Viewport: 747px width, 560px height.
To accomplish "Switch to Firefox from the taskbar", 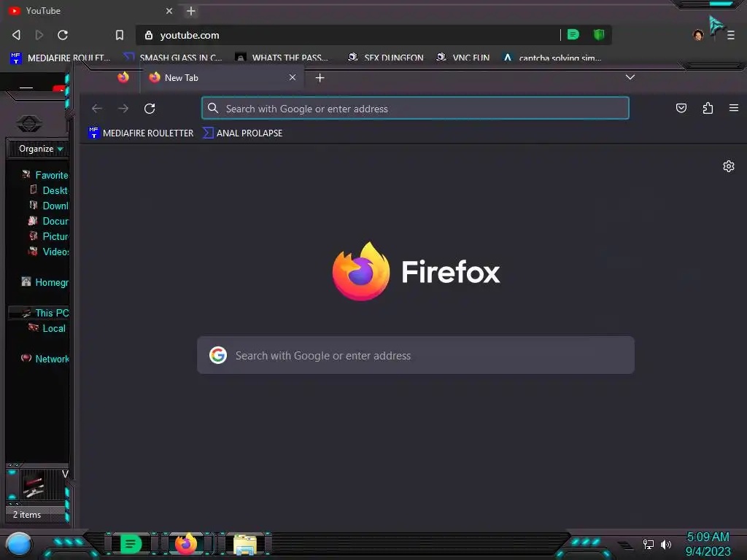I will [186, 544].
